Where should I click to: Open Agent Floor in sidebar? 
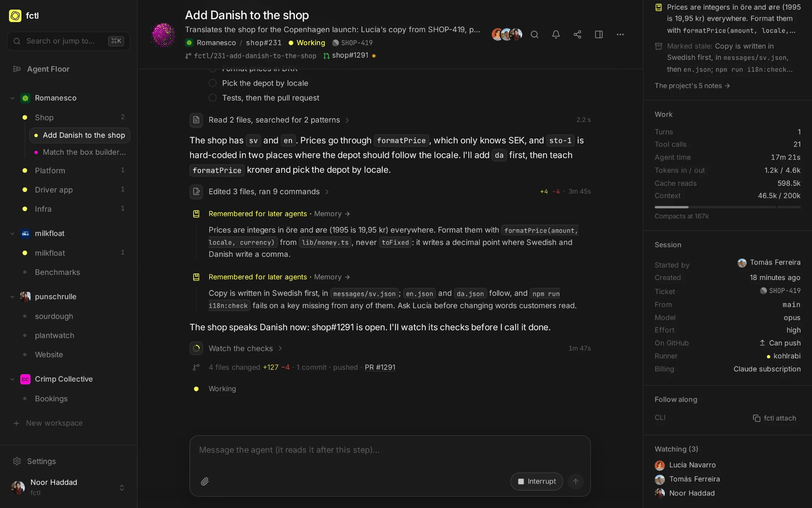tap(48, 69)
